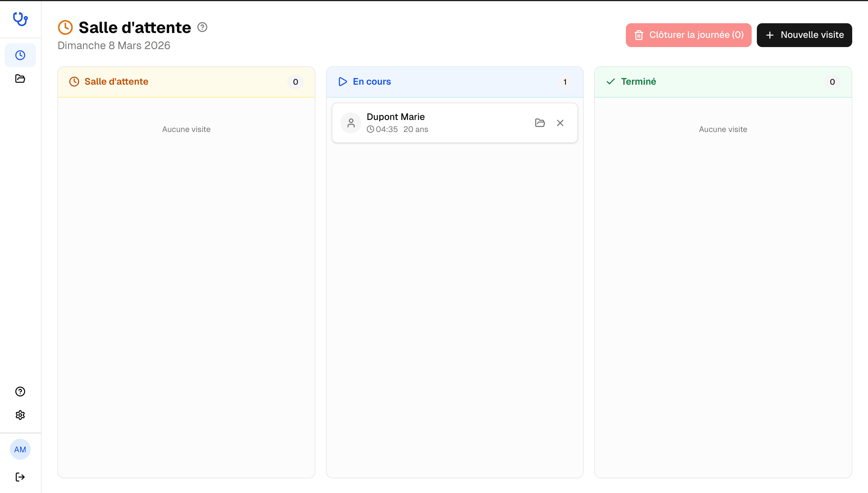Viewport: 868px width, 493px height.
Task: Click the Salle d'attente column header
Action: point(116,81)
